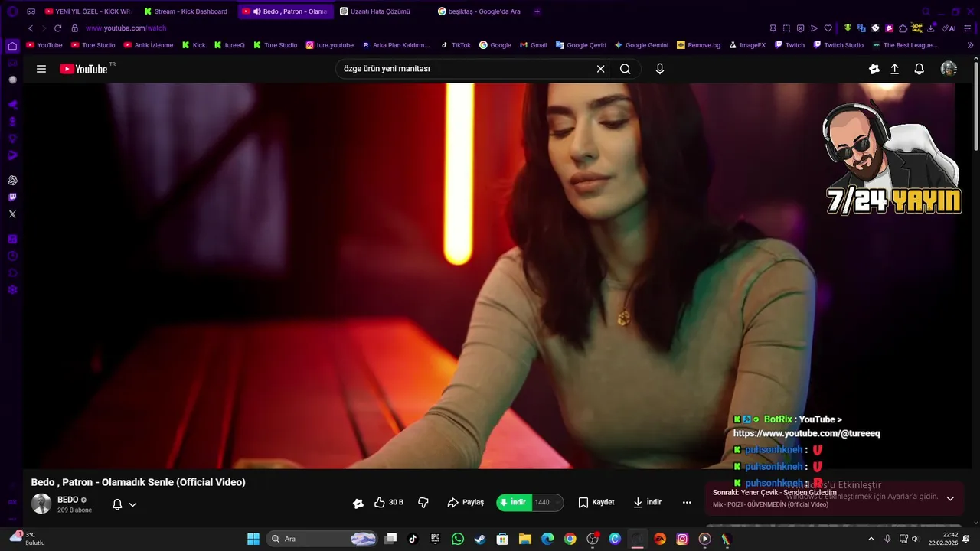Click the taskbar Ara search box

click(323, 539)
